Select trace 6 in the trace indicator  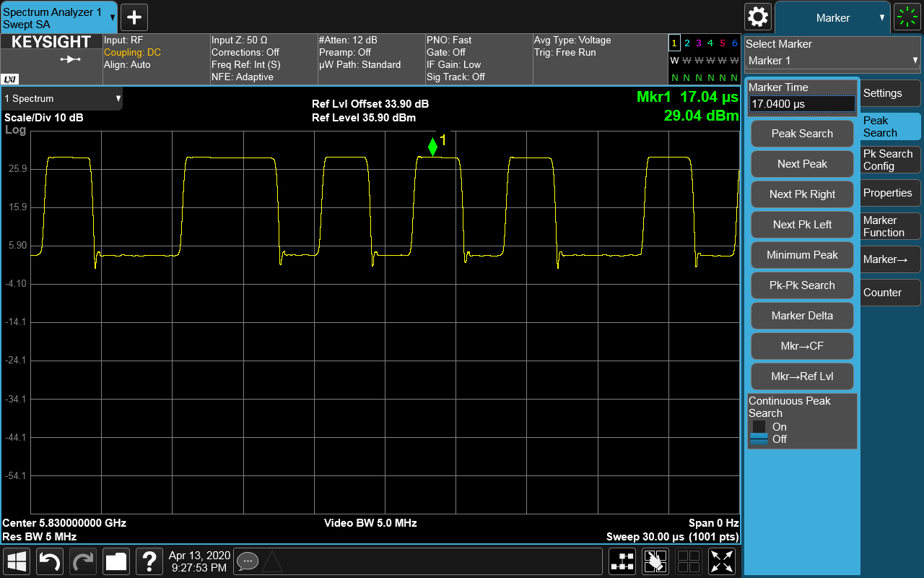(x=735, y=43)
